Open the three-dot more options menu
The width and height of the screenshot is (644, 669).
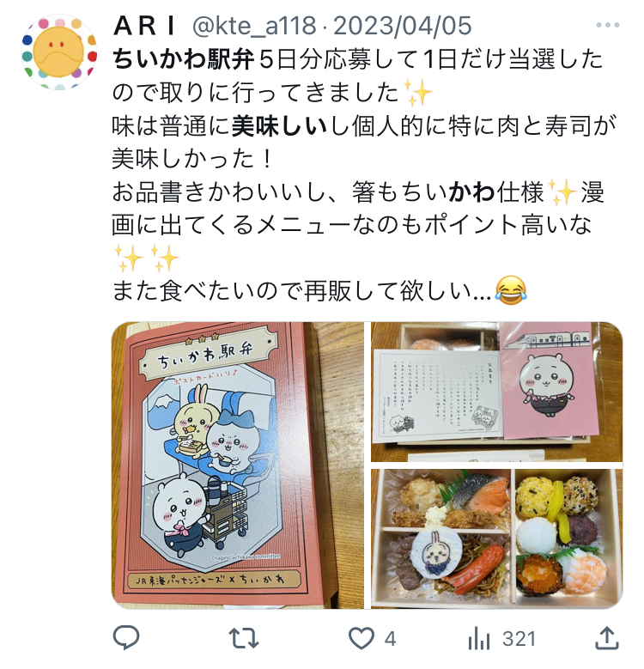pyautogui.click(x=608, y=25)
